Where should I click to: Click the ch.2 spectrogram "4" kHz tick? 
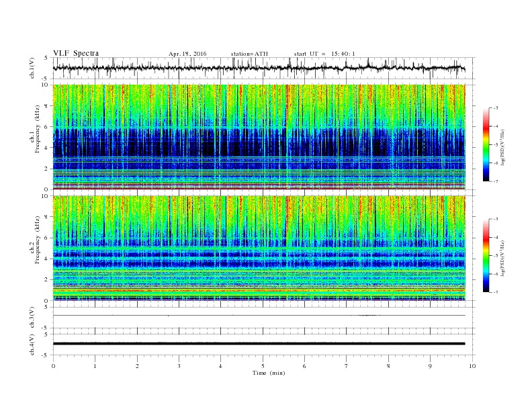tap(46, 259)
